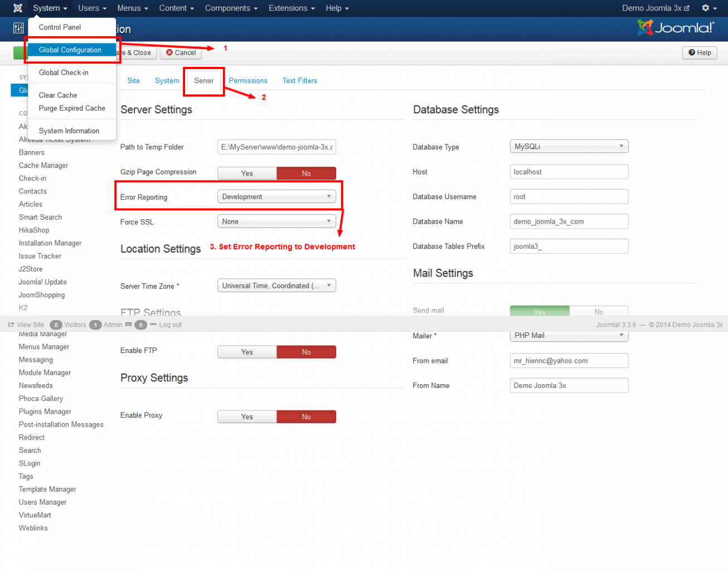Turn on Enable Proxy by clicking Yes
The height and width of the screenshot is (571, 728).
click(247, 417)
